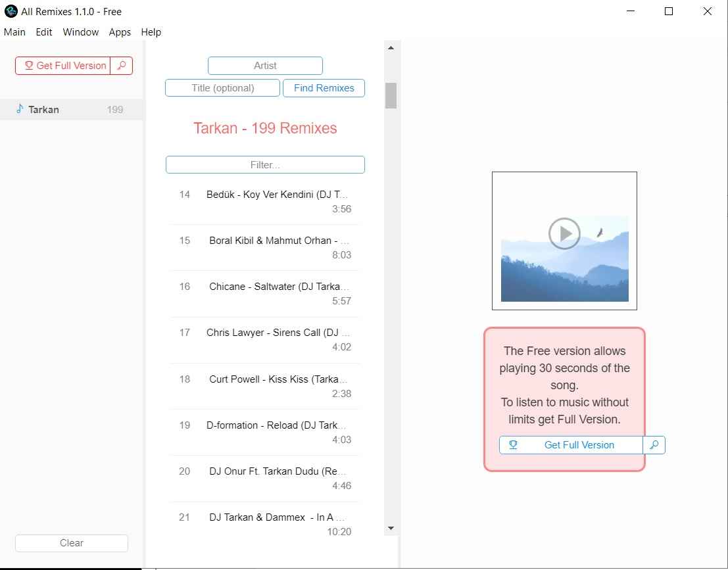Click the magnifier icon in the pink notice box
The width and height of the screenshot is (728, 570).
[x=654, y=445]
